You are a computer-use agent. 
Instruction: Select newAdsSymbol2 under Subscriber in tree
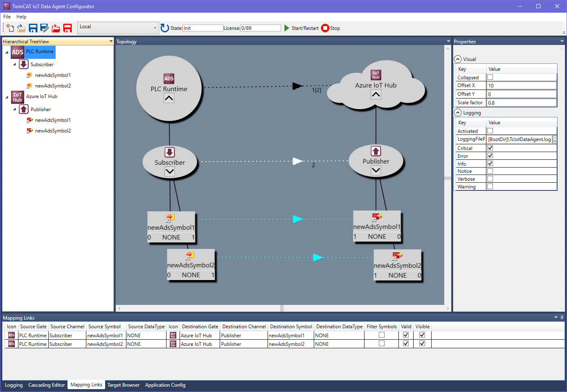pyautogui.click(x=53, y=86)
